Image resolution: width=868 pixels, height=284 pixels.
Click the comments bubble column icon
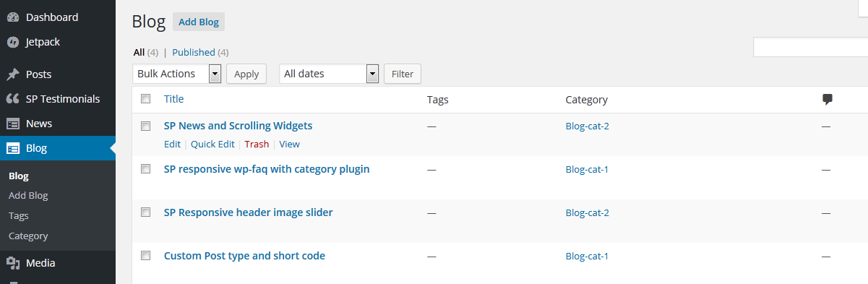(x=828, y=100)
